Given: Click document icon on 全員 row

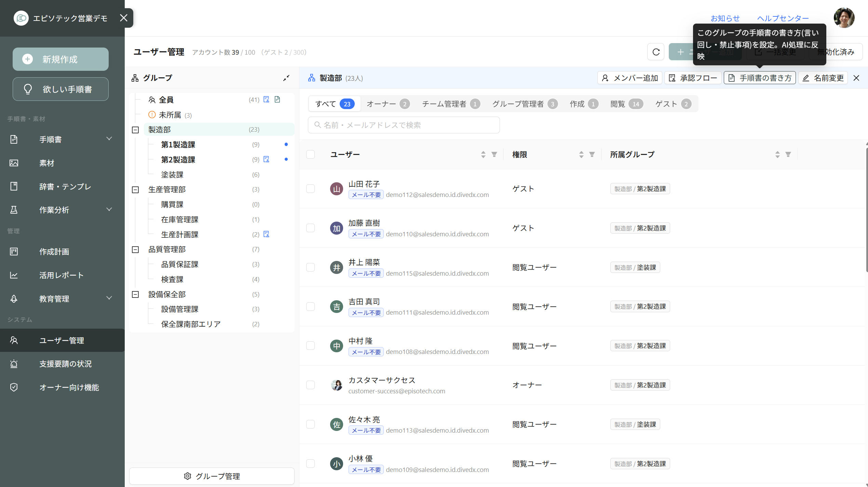Looking at the screenshot, I should 277,100.
